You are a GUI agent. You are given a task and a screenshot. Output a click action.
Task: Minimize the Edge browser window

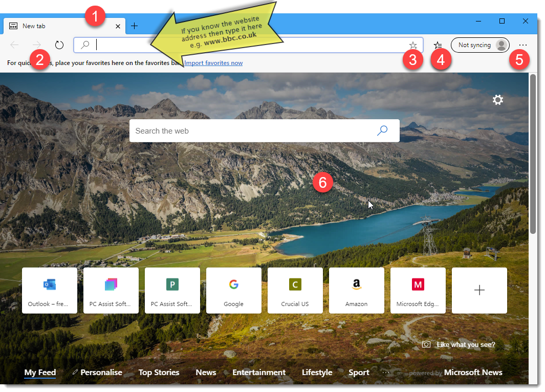(478, 21)
